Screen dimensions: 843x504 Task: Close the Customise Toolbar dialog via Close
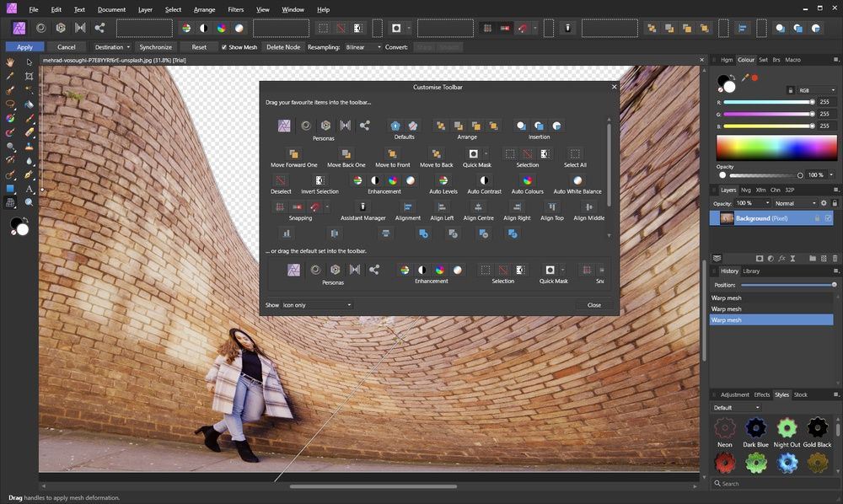(594, 305)
